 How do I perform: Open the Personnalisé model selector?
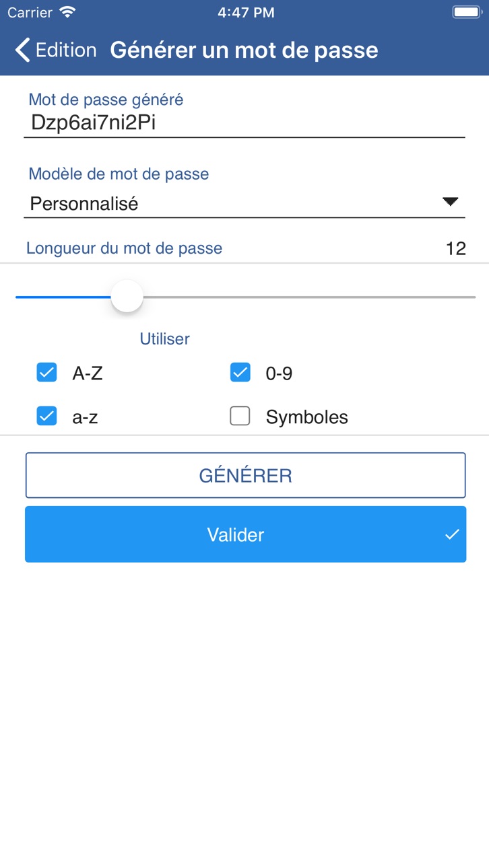click(x=244, y=203)
